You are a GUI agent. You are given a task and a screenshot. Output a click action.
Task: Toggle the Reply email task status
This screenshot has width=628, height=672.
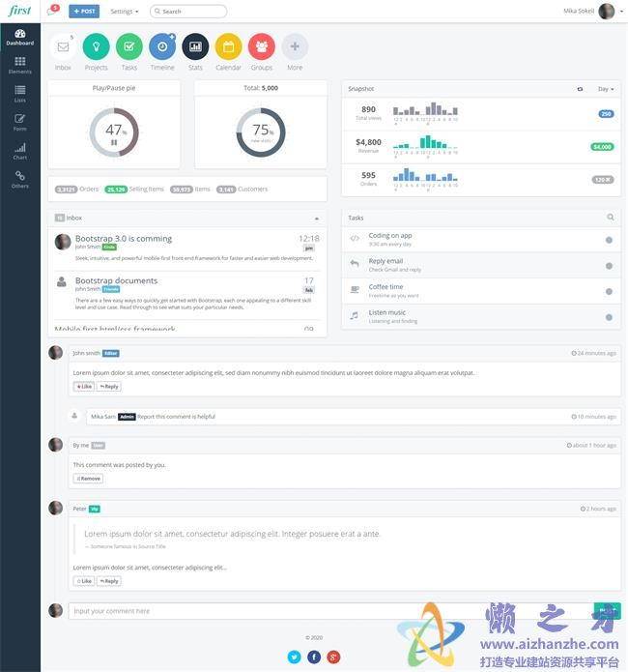click(x=609, y=266)
